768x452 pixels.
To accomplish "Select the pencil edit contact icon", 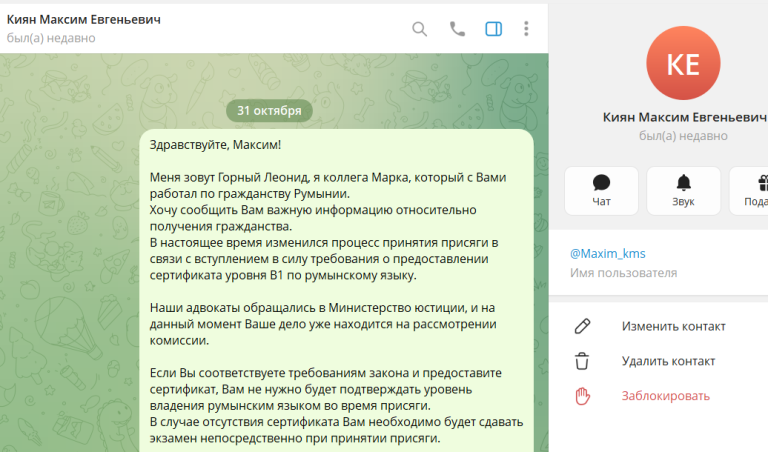I will [582, 326].
